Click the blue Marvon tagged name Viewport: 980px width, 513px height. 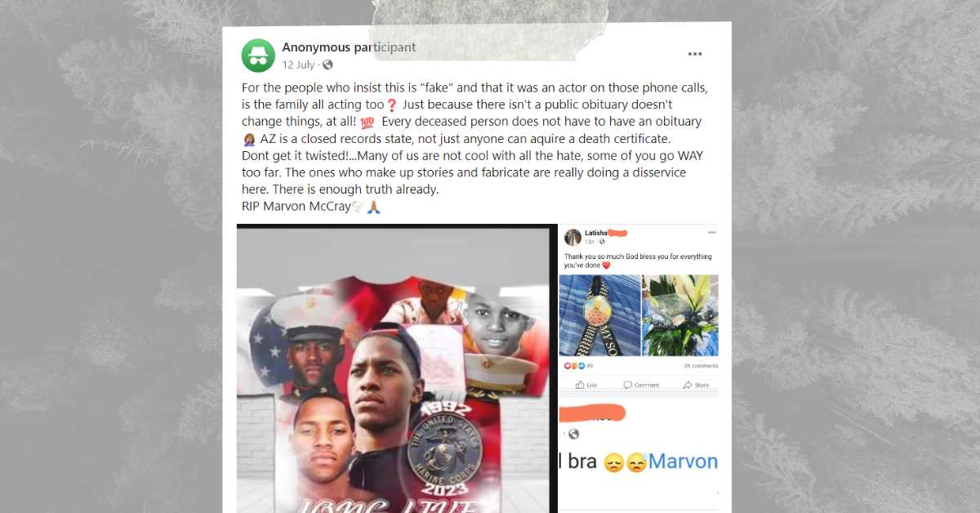[683, 462]
